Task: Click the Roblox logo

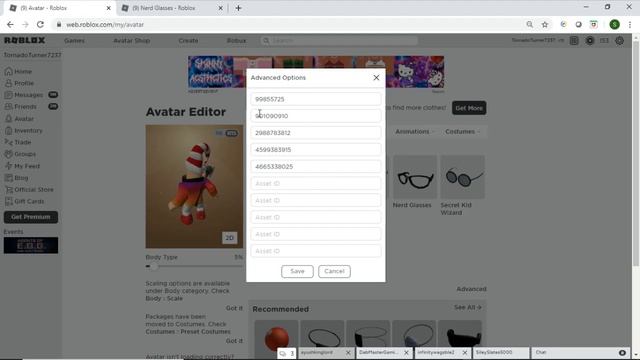Action: point(24,40)
